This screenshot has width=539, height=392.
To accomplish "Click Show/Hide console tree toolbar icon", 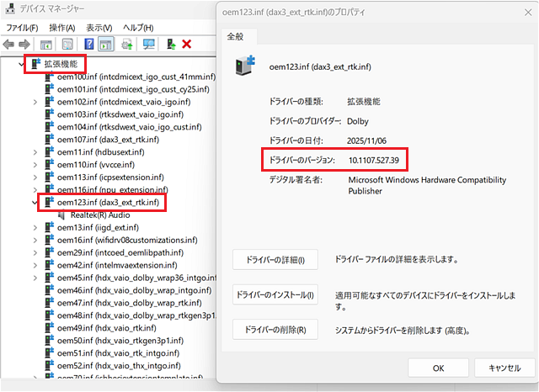I will pyautogui.click(x=46, y=45).
